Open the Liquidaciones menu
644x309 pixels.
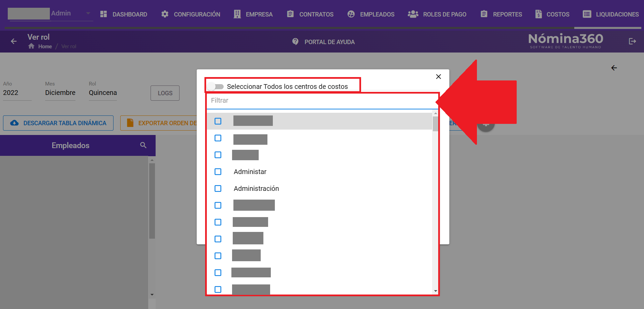(611, 14)
